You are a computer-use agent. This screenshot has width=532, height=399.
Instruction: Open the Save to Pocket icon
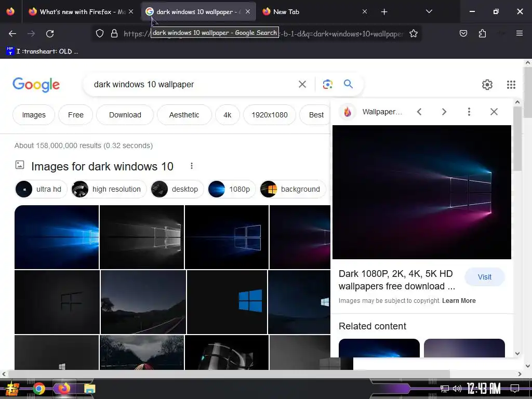(x=463, y=34)
